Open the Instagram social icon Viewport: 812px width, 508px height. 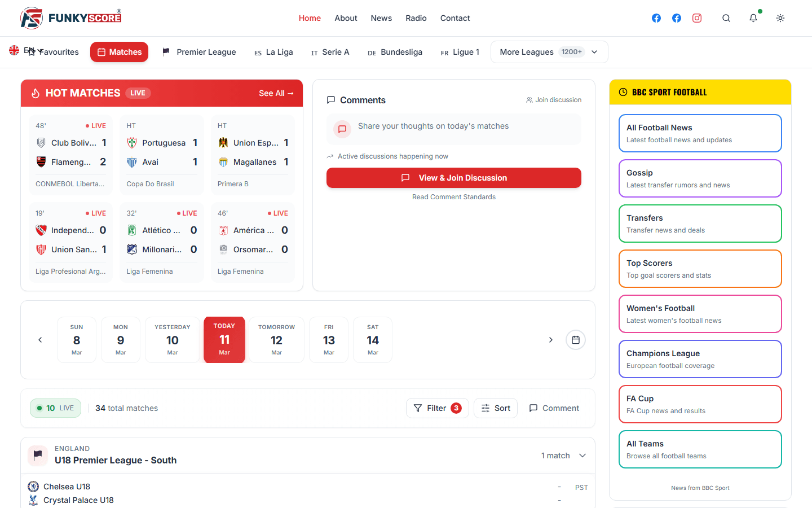pyautogui.click(x=697, y=18)
